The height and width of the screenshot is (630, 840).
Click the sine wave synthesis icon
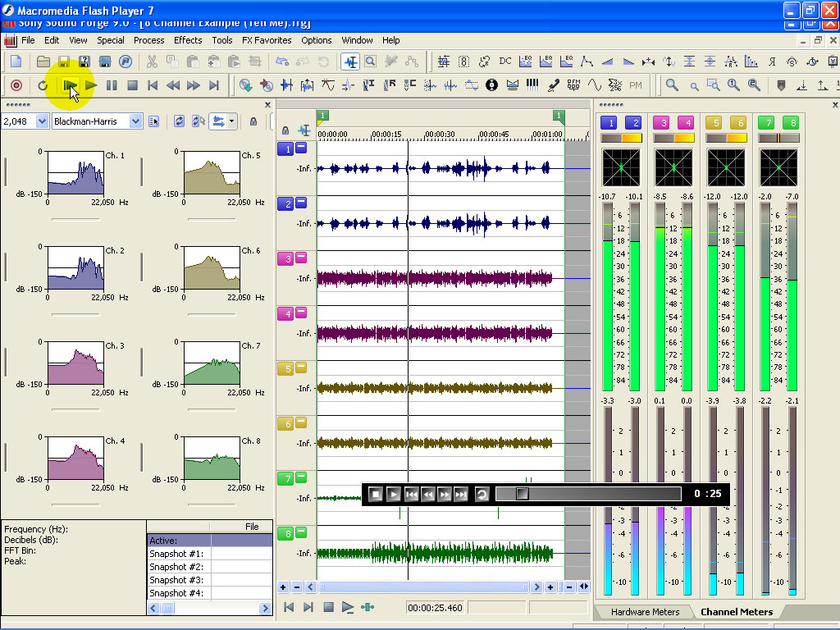point(594,85)
